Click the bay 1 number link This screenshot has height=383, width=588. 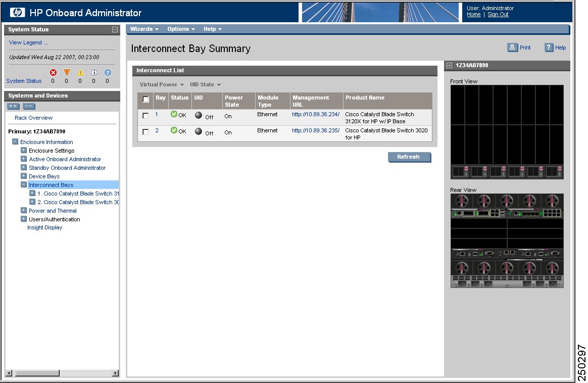click(x=157, y=114)
